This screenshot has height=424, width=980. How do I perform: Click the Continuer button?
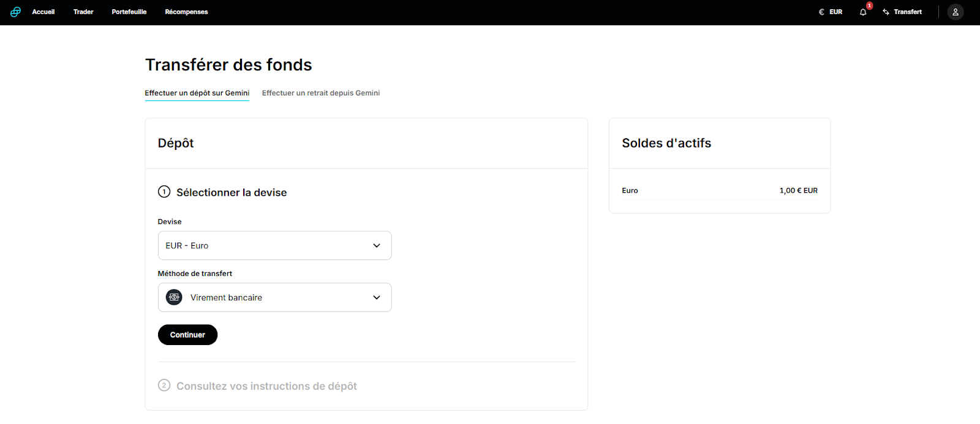pos(187,335)
